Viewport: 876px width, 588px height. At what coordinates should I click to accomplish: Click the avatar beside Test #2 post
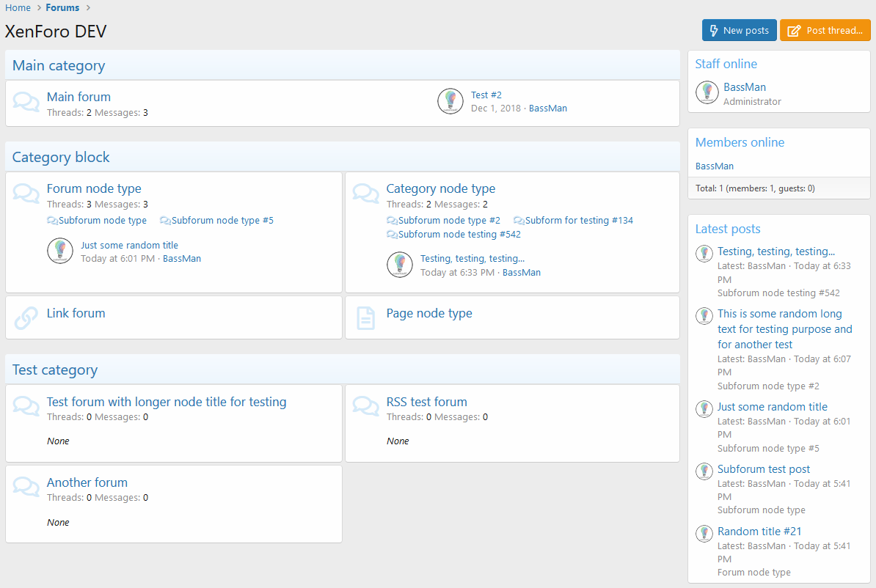[450, 101]
